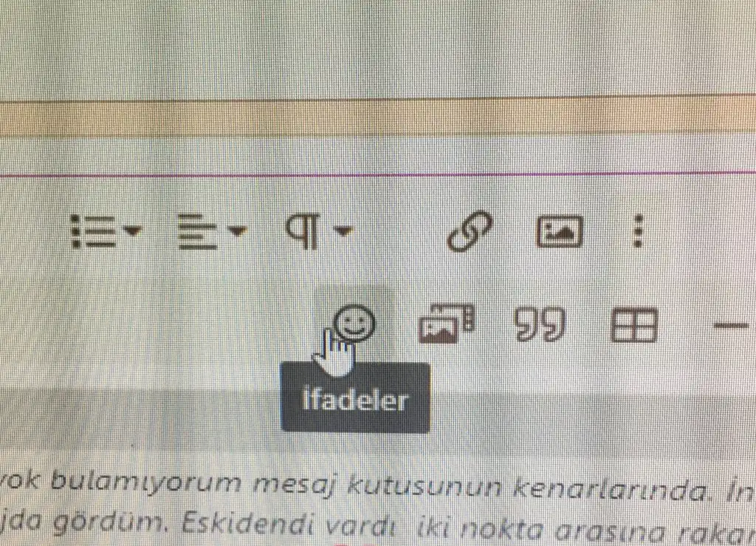Expand the alignment dropdown arrow
Image resolution: width=756 pixels, height=546 pixels.
(x=237, y=231)
